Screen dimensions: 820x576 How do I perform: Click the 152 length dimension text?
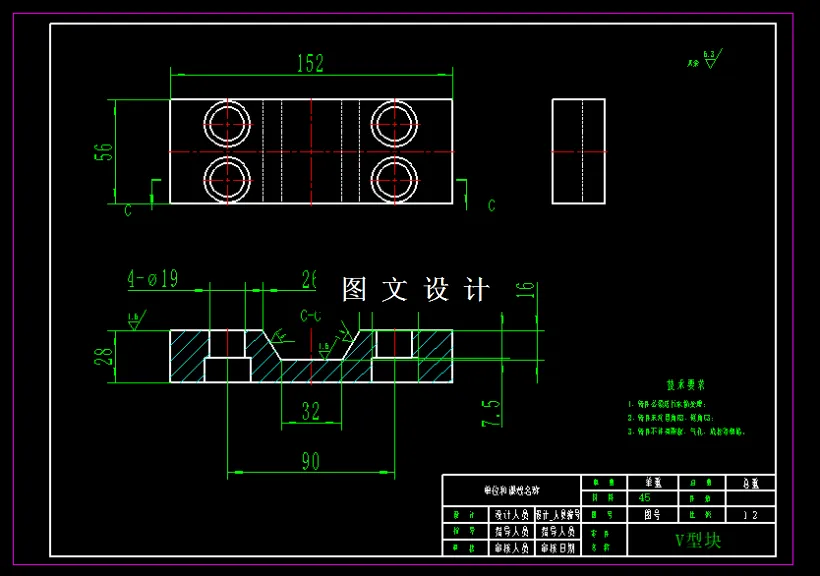(x=311, y=63)
